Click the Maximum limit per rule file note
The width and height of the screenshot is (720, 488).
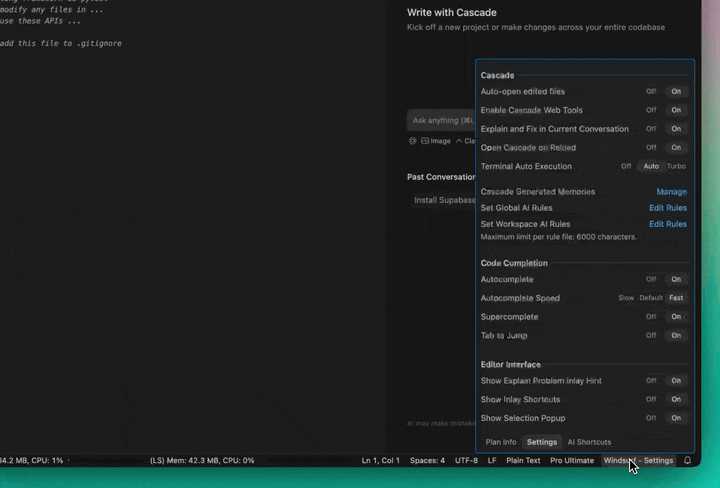point(558,237)
